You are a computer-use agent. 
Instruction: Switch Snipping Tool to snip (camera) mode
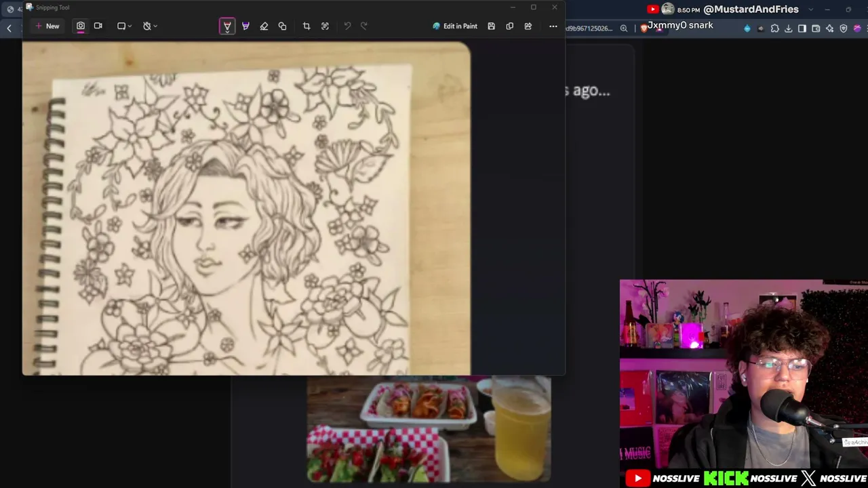click(x=81, y=26)
